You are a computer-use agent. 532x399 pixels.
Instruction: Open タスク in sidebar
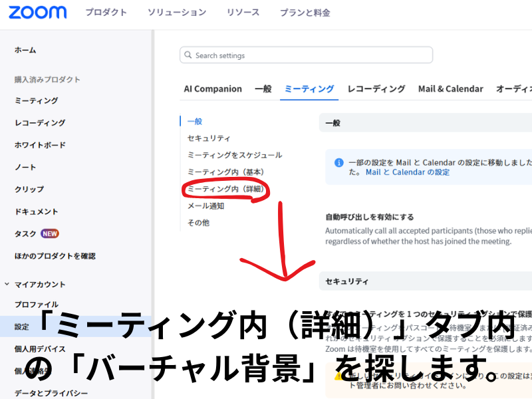click(25, 234)
